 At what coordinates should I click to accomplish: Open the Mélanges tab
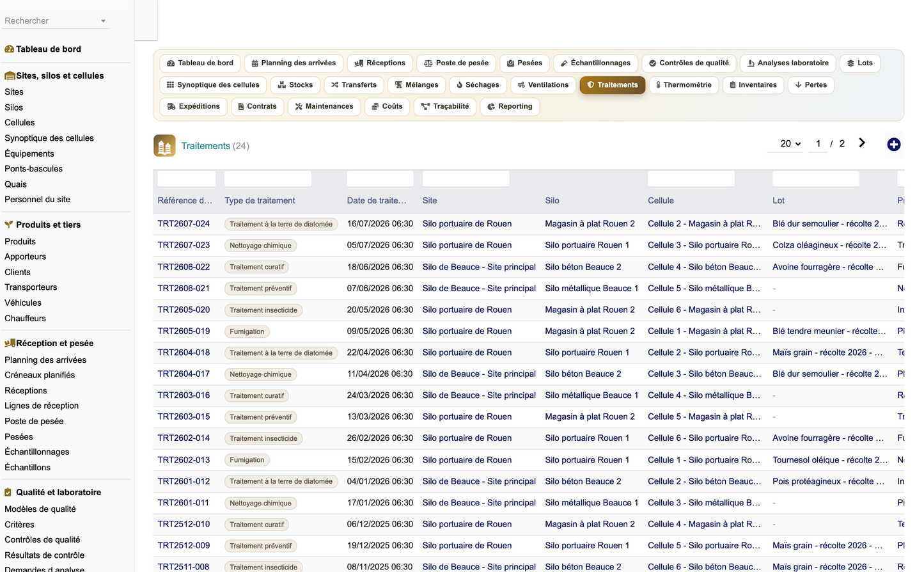coord(416,85)
